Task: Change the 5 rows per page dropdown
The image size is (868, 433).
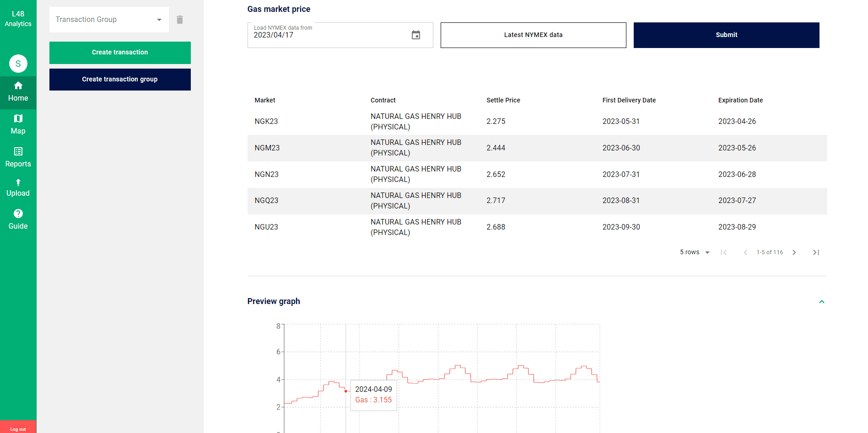Action: pyautogui.click(x=695, y=252)
